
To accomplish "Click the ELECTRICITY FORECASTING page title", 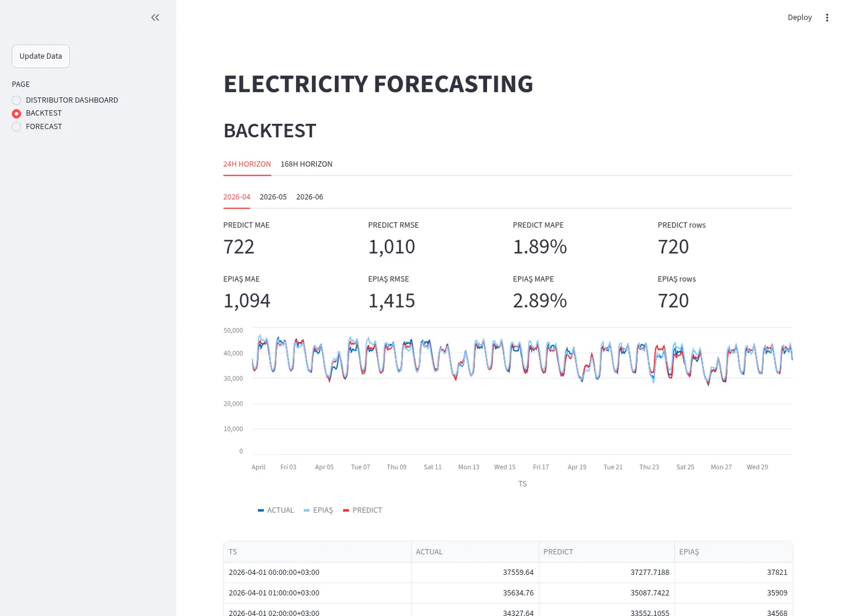I will (x=378, y=84).
